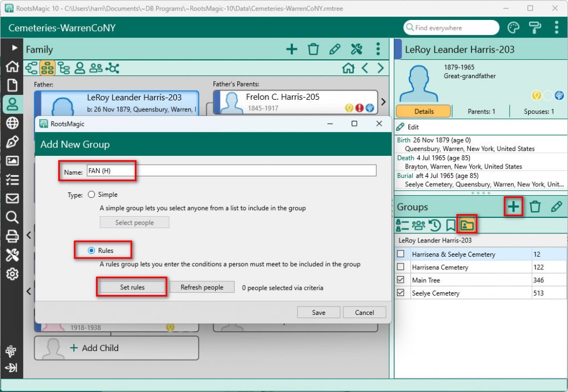Open the Sources pen-nib icon in sidebar
568x392 pixels.
point(12,142)
